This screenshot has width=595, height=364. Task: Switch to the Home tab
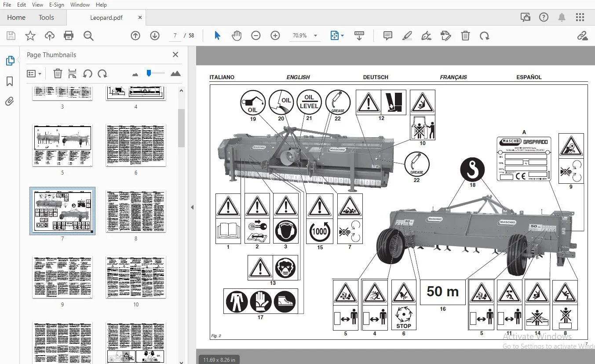(x=16, y=18)
